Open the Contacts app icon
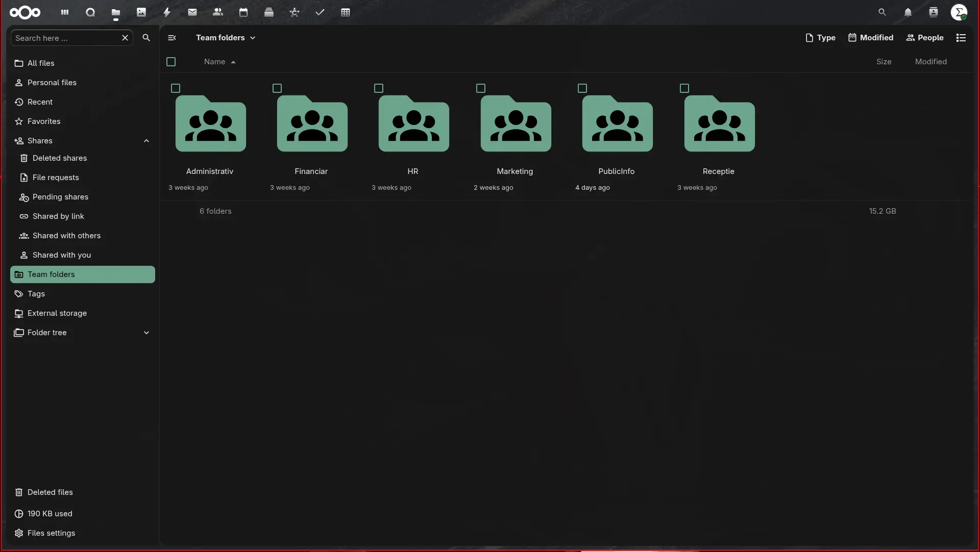980x552 pixels. [x=218, y=12]
